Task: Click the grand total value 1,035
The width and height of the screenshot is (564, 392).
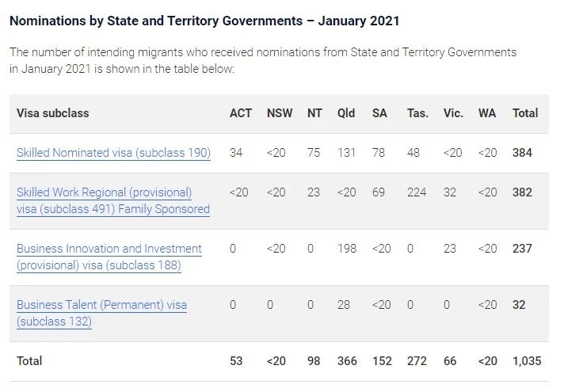Action: (x=528, y=361)
